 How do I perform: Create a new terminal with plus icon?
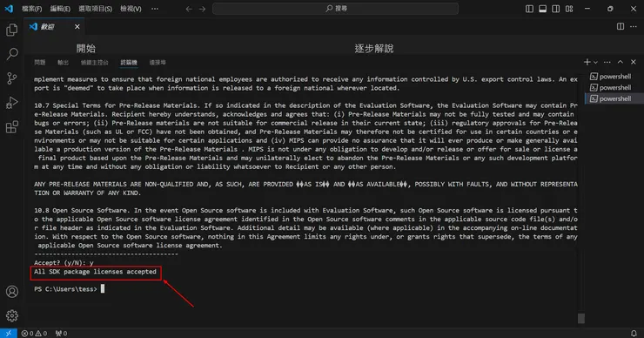(587, 62)
